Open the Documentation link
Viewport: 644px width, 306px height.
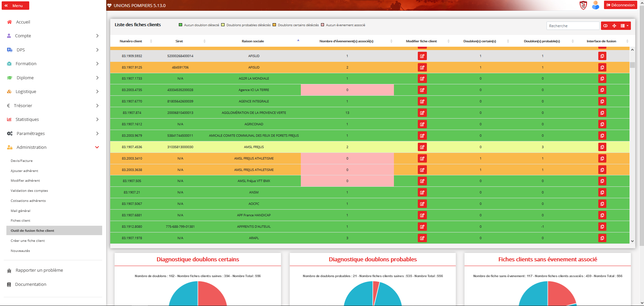click(x=31, y=285)
